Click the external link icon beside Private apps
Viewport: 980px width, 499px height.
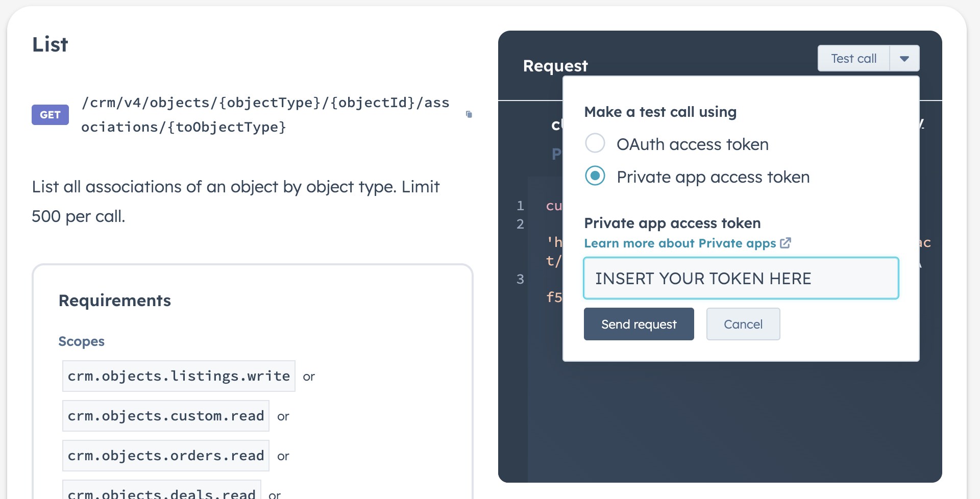click(x=786, y=243)
